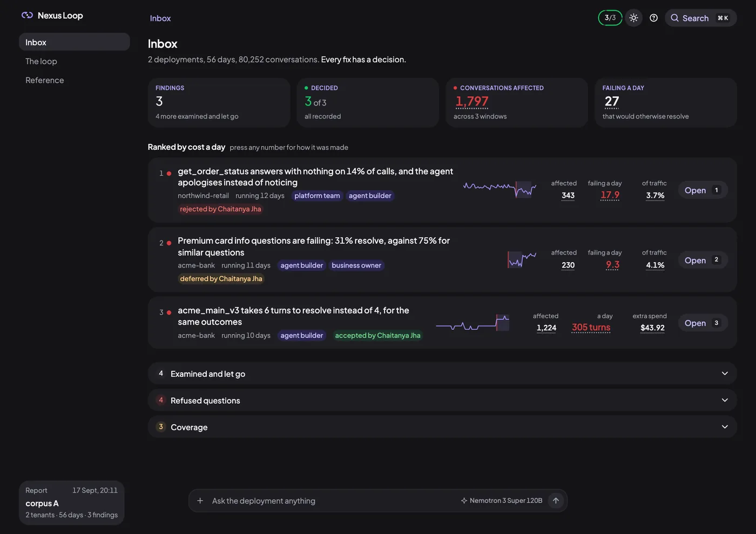Viewport: 756px width, 534px height.
Task: Click the rejected by Chaitanya Jha badge
Action: click(x=220, y=209)
